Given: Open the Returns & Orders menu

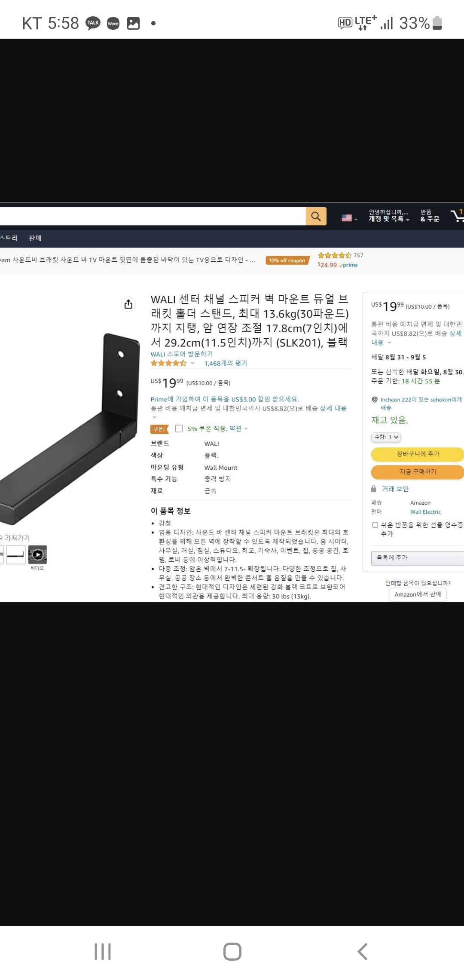Looking at the screenshot, I should click(430, 215).
